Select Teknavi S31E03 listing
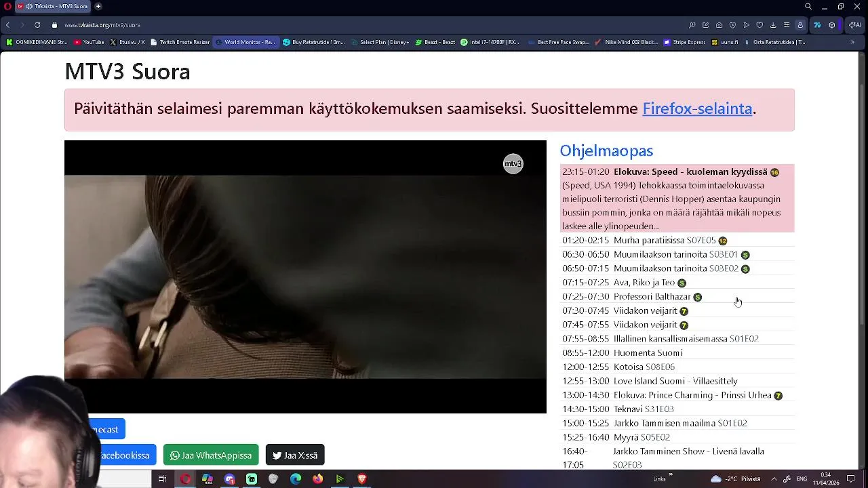 coord(677,409)
